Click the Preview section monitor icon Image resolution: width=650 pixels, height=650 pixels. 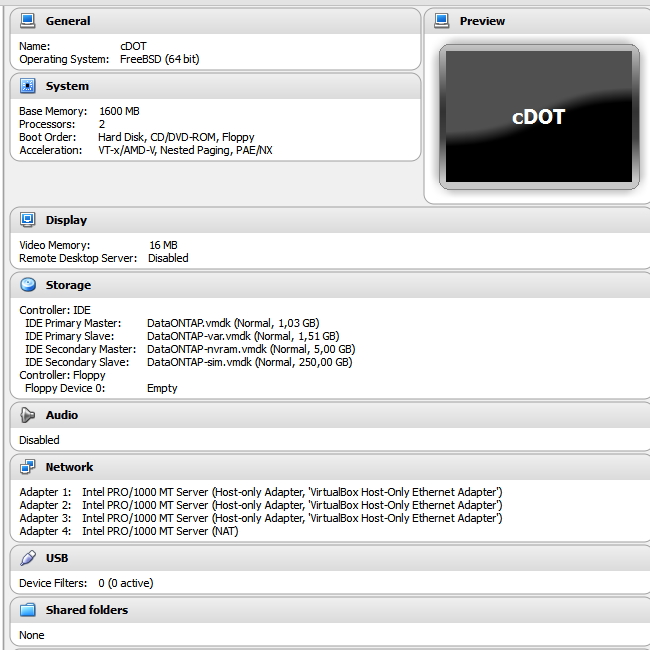coord(442,21)
